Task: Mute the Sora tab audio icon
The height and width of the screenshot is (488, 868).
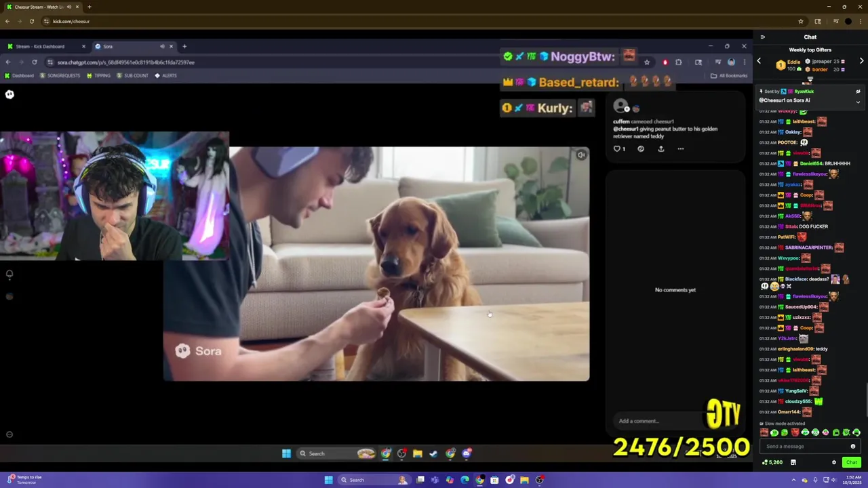Action: point(162,46)
